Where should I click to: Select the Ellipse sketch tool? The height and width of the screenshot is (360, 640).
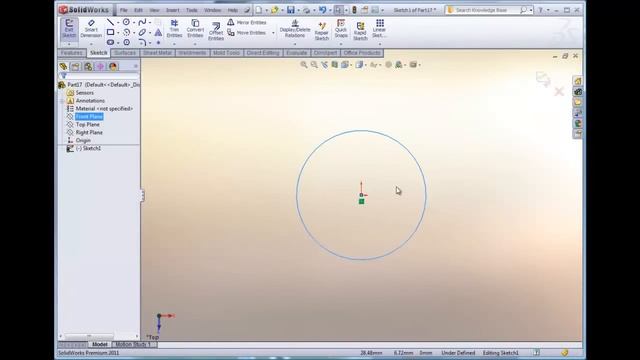(x=142, y=32)
